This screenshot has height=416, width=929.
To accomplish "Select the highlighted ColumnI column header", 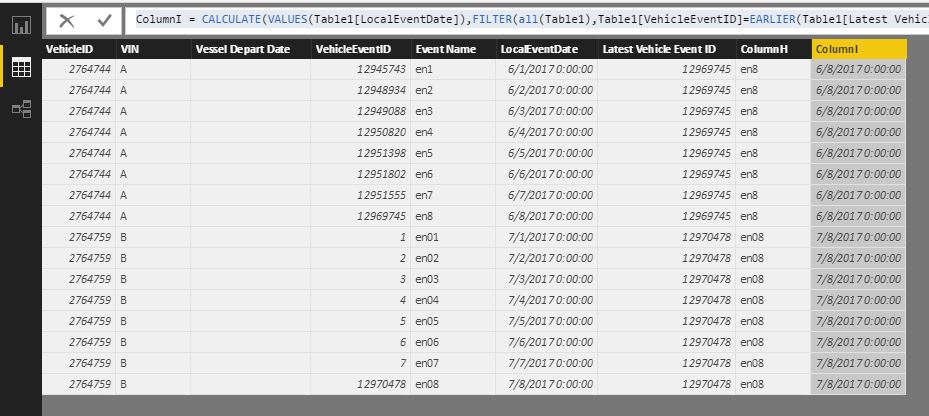I will coord(859,49).
